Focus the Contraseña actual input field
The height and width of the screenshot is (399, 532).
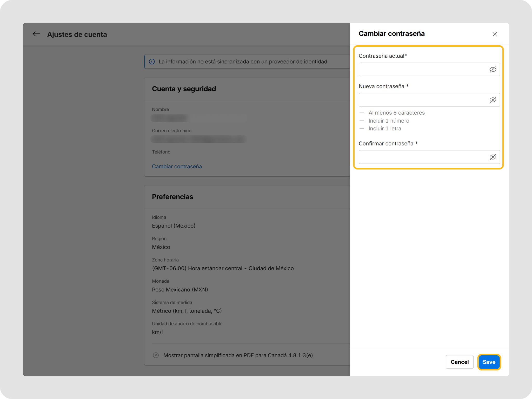(x=429, y=69)
